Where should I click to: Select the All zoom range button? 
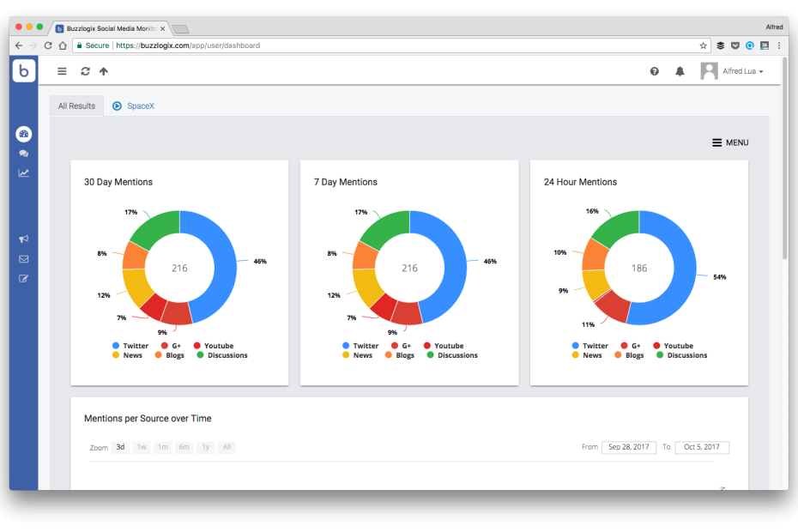click(227, 447)
